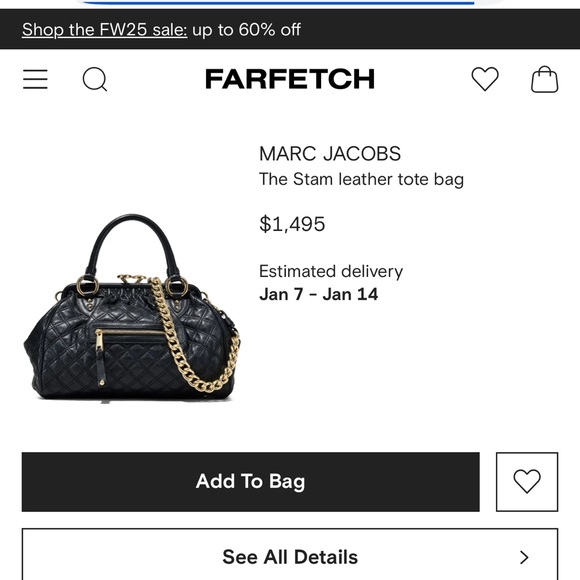View the black quilted bag product image
Screen dimensions: 580x580
(131, 308)
